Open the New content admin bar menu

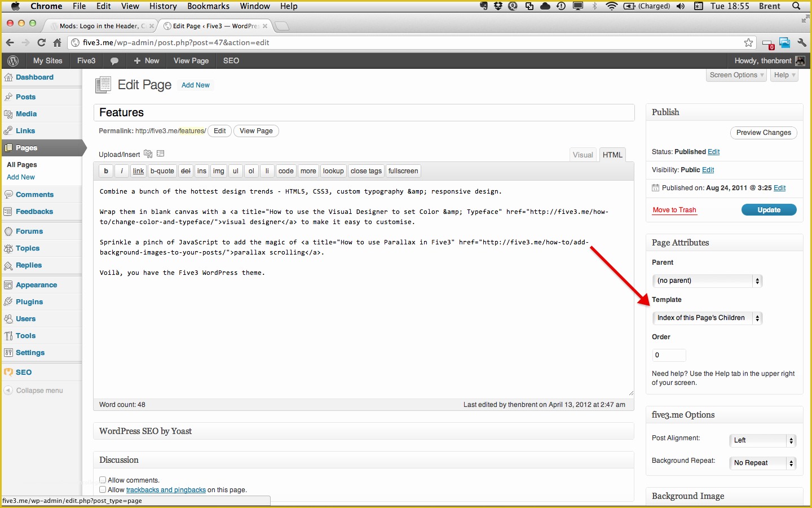(146, 61)
